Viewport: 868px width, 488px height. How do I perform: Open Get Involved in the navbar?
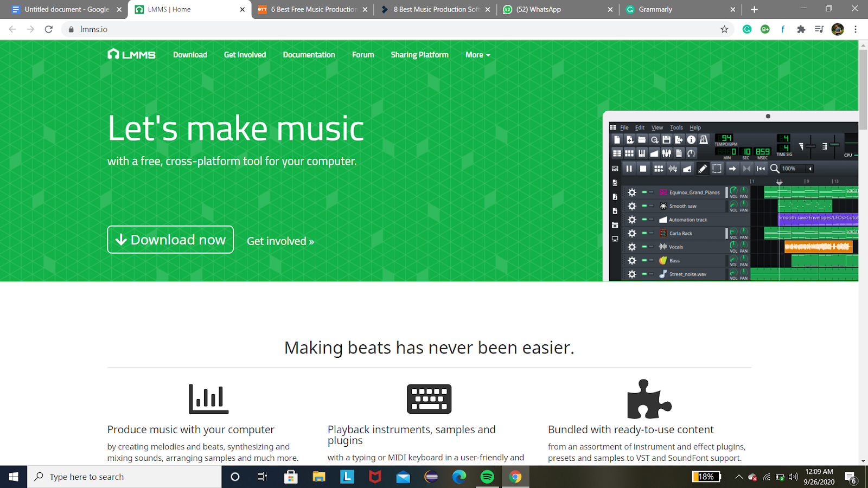point(245,55)
